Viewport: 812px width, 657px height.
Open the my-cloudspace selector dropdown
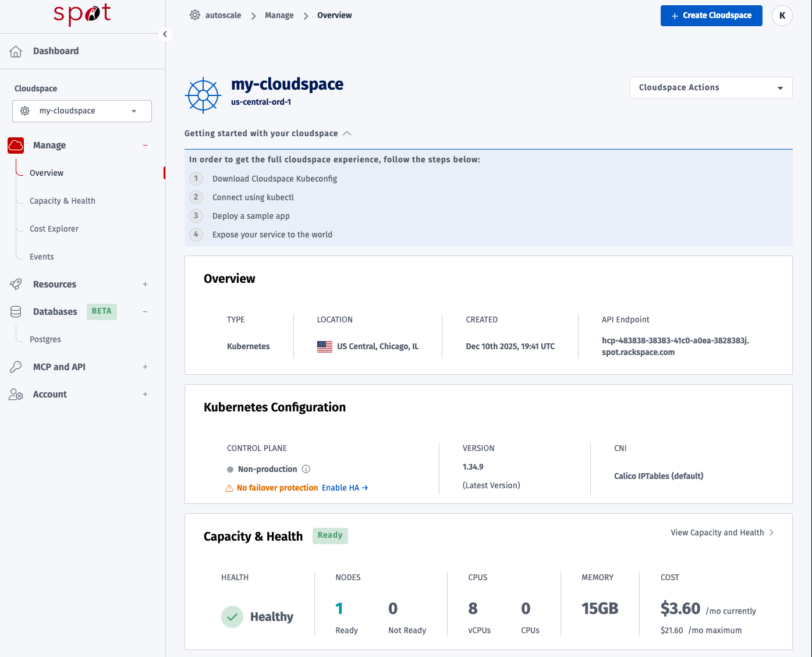82,111
